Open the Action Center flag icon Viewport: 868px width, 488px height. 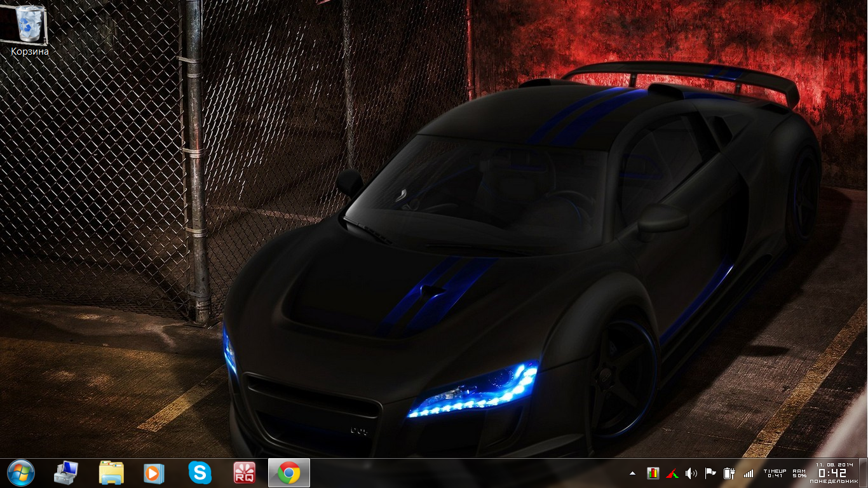coord(710,473)
